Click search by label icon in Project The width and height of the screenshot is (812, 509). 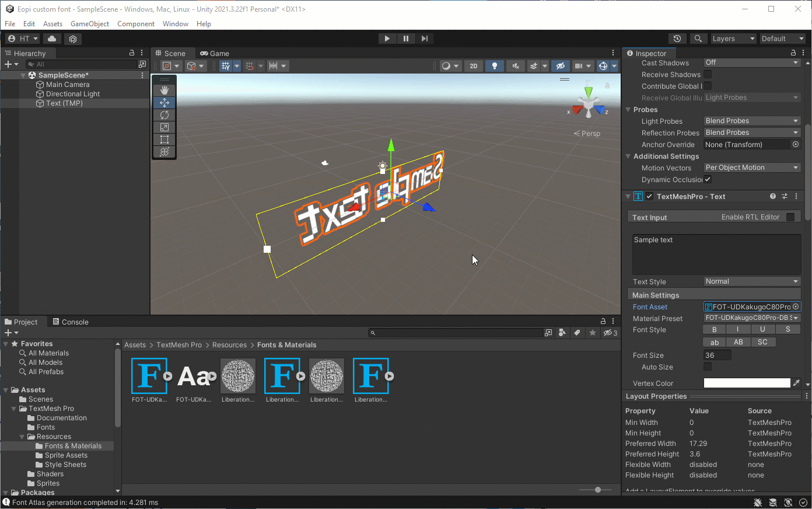pos(577,333)
